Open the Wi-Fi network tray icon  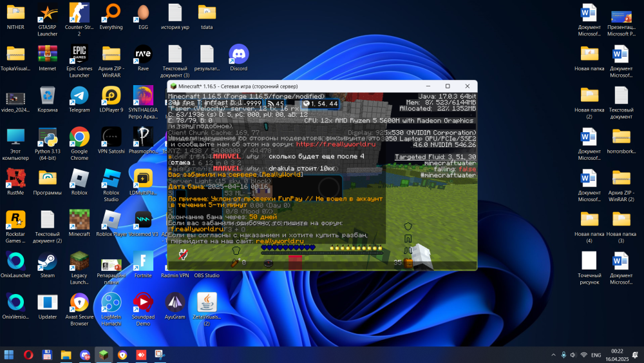(x=583, y=355)
